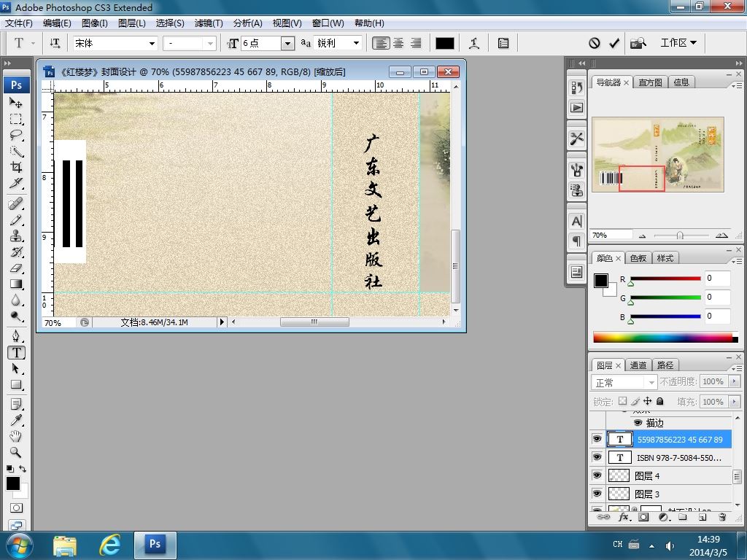Open the document status bar popup arrow
This screenshot has height=560, width=747.
222,322
